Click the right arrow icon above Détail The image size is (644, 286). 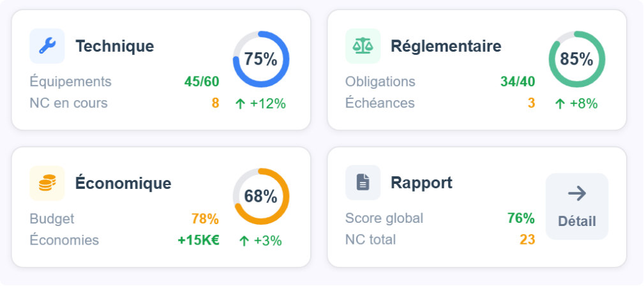pyautogui.click(x=576, y=193)
